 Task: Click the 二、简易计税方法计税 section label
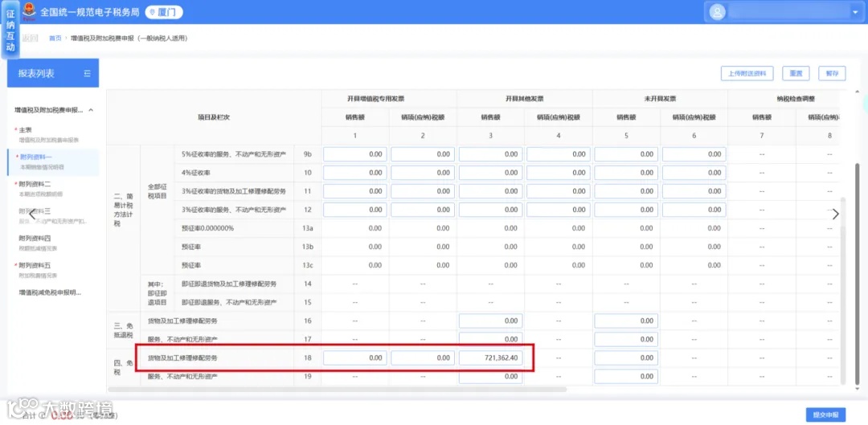124,210
